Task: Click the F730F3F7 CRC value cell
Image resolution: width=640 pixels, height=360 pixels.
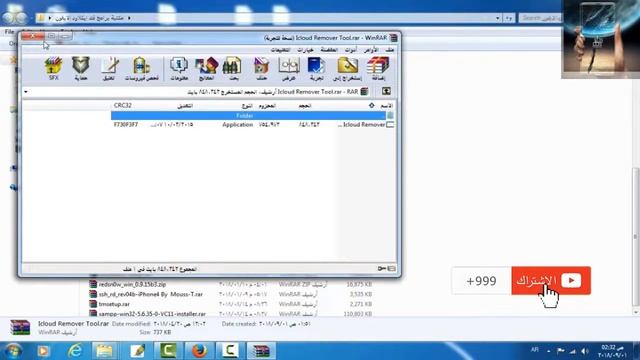Action: point(126,124)
